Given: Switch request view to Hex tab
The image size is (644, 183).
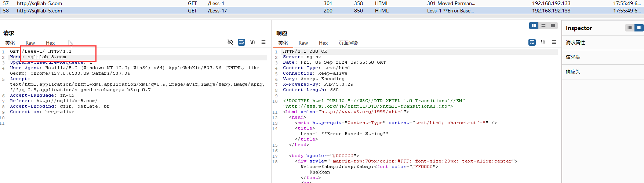Looking at the screenshot, I should (x=50, y=43).
